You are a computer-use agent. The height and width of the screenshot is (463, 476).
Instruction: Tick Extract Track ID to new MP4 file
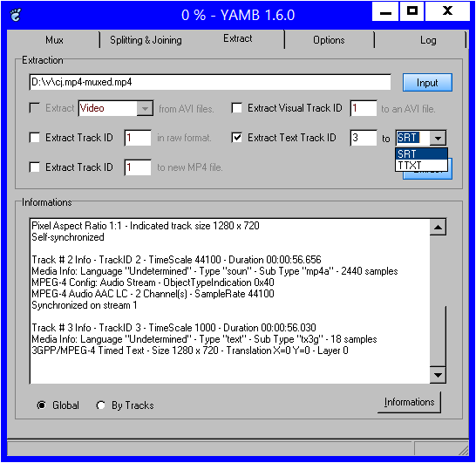point(35,167)
